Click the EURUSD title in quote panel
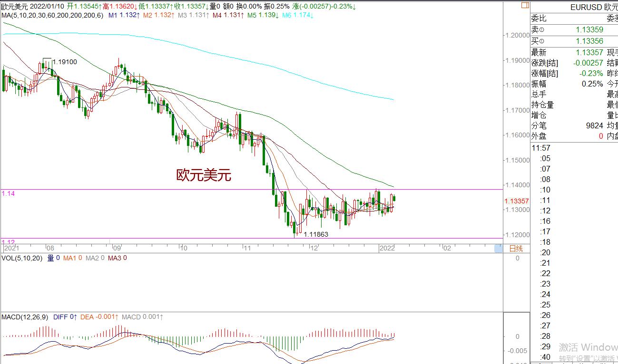The image size is (618, 364). click(586, 7)
